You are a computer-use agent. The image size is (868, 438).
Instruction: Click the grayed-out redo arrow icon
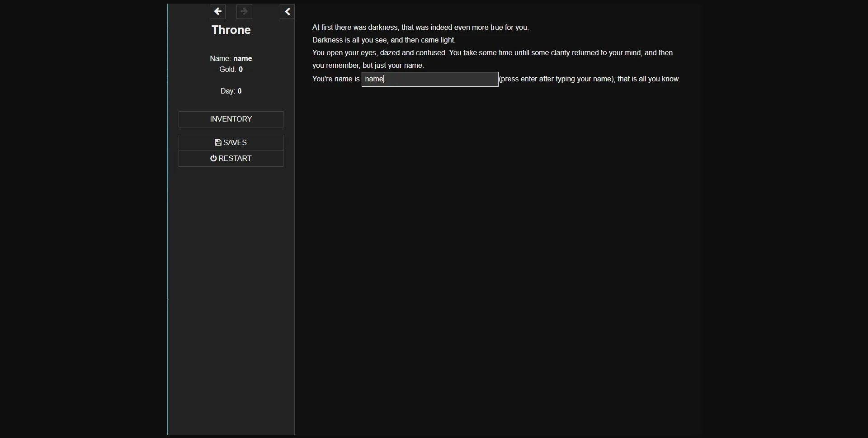point(244,11)
